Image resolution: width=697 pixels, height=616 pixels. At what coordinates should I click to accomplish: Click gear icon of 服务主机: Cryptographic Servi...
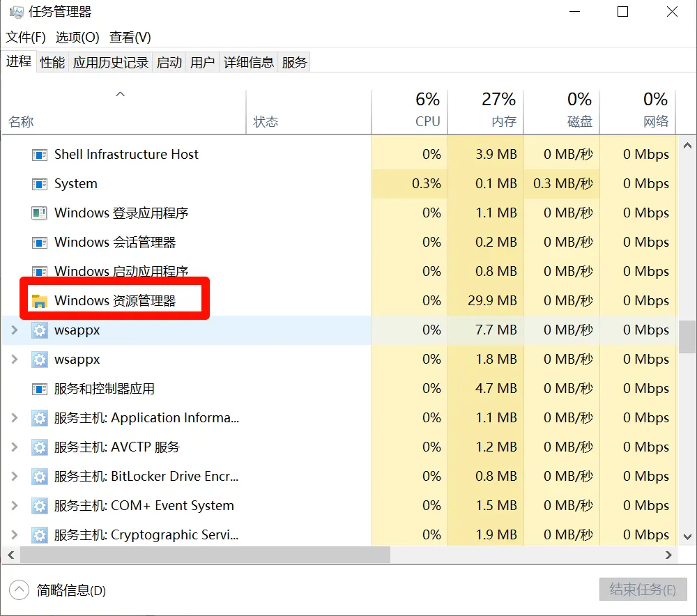click(x=40, y=535)
